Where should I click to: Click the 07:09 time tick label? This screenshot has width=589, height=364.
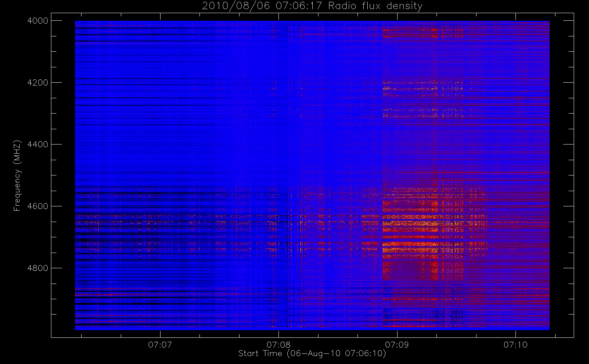click(x=397, y=345)
